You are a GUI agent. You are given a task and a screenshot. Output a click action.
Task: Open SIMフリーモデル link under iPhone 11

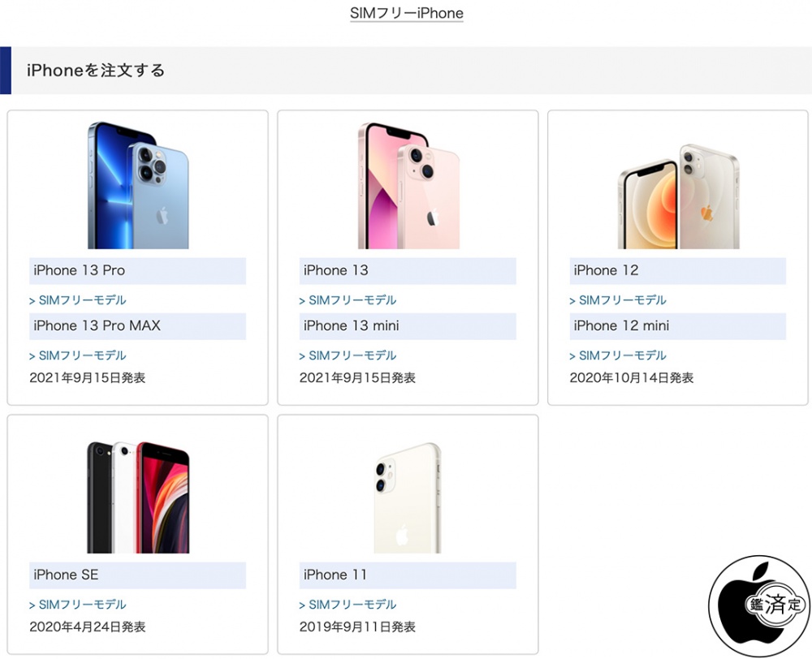click(348, 604)
